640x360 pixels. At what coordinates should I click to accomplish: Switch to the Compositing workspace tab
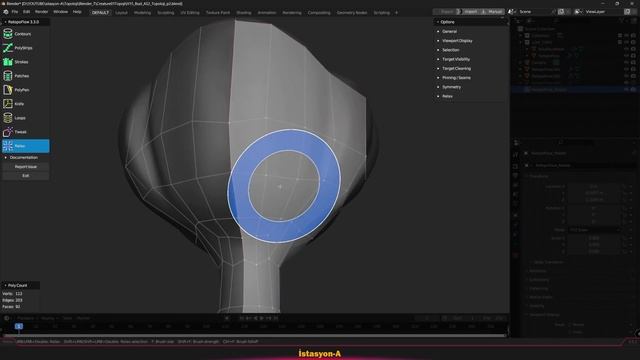319,13
